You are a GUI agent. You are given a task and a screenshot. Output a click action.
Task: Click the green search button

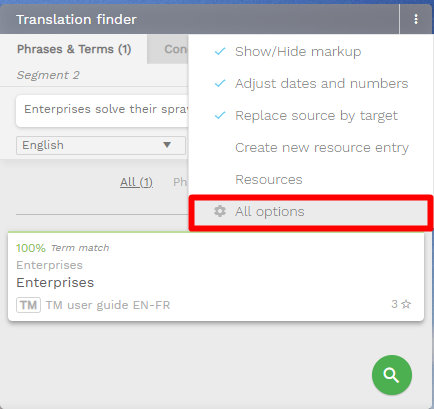coord(392,375)
